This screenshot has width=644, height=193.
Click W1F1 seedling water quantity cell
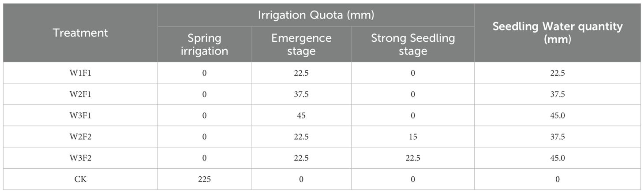[x=557, y=73]
